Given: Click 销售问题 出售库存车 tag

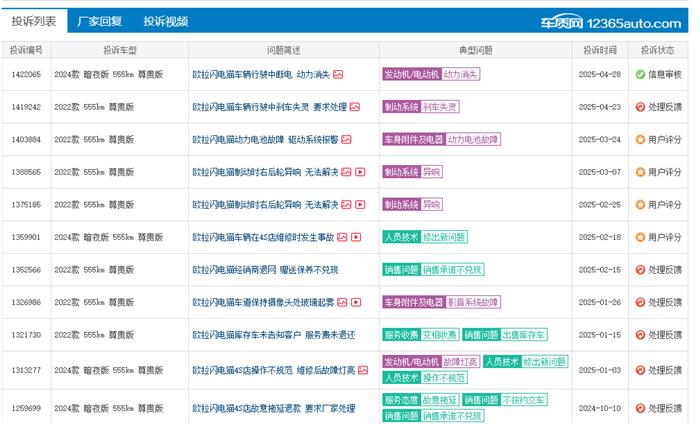Looking at the screenshot, I should (505, 335).
